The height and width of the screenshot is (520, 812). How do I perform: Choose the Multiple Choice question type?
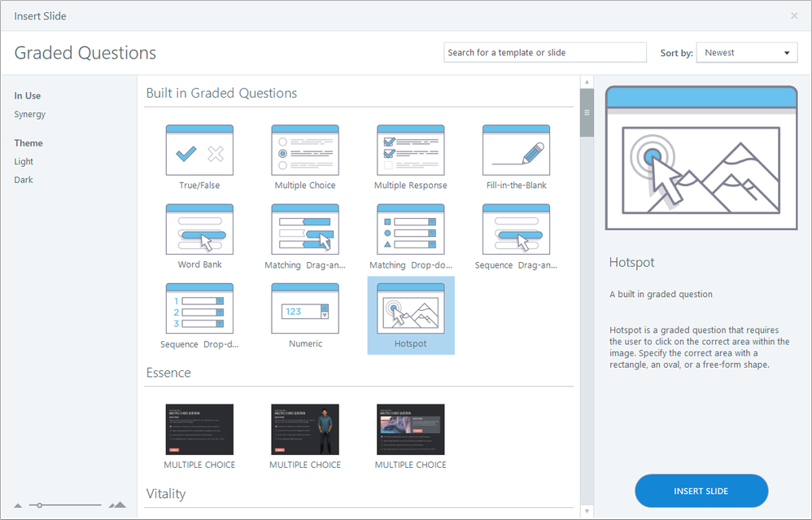(305, 151)
